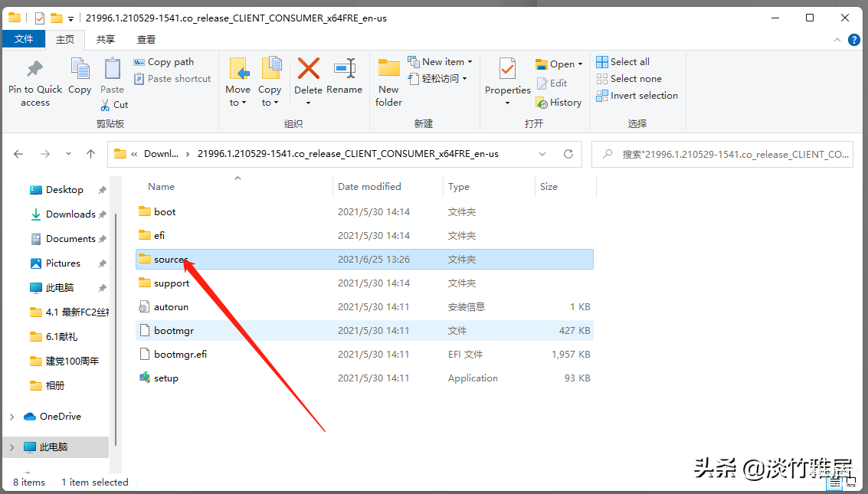Select the setup application

pyautogui.click(x=364, y=378)
